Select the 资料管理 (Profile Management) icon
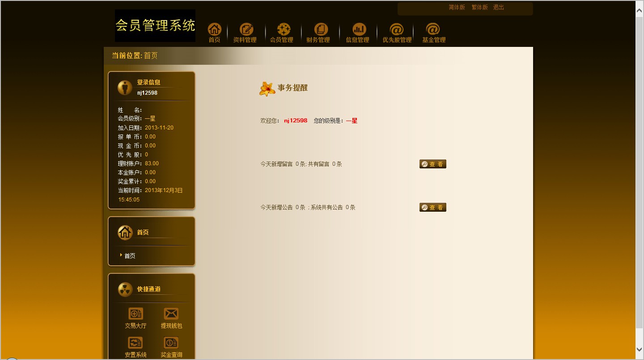This screenshot has height=360, width=644. pos(246,29)
